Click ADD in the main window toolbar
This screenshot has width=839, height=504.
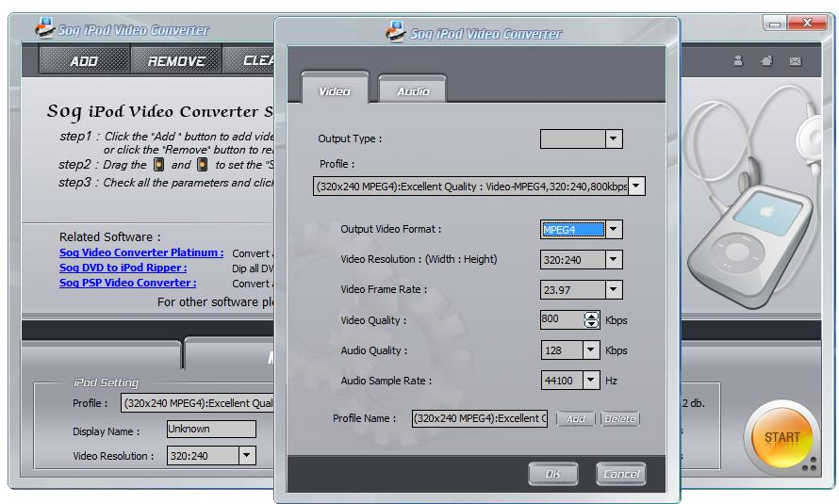point(84,61)
